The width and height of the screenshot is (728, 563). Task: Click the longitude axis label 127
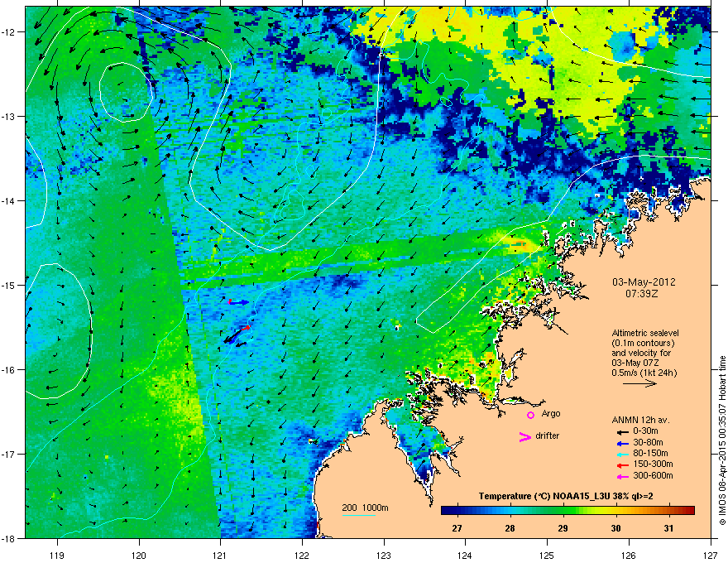coord(711,555)
